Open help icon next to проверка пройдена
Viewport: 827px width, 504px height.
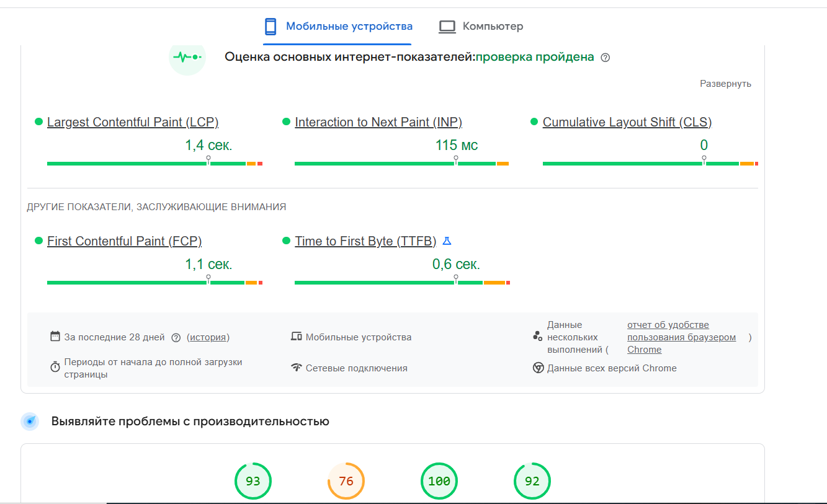606,58
